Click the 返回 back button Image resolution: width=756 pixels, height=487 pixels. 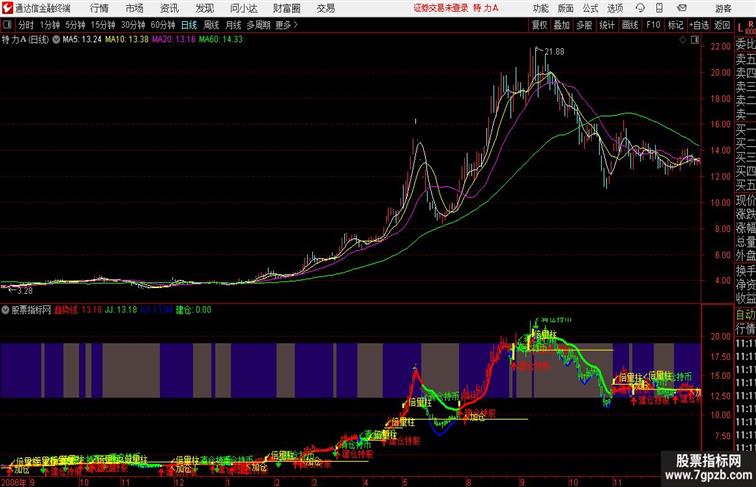722,25
